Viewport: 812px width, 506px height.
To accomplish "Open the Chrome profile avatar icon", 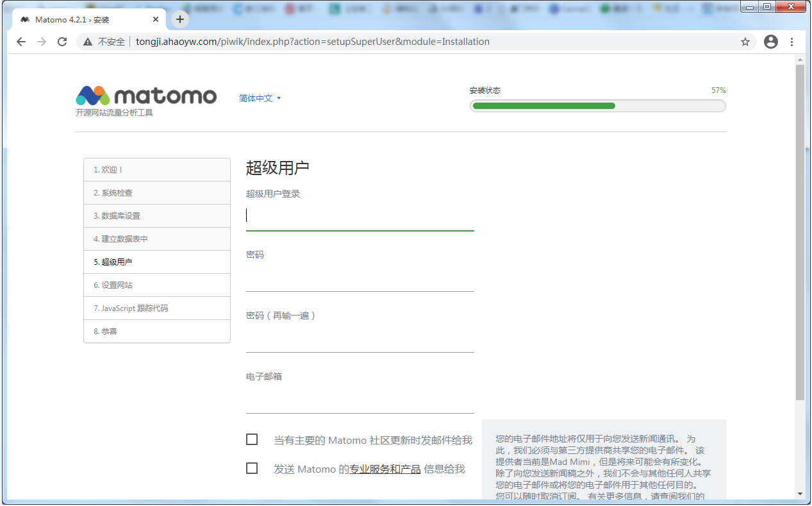I will (771, 42).
